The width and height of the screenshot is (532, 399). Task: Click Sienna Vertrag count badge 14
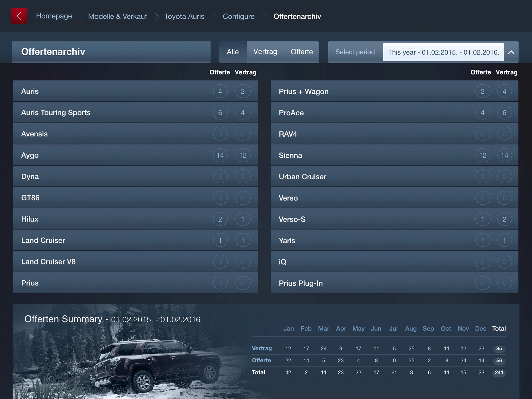[504, 155]
